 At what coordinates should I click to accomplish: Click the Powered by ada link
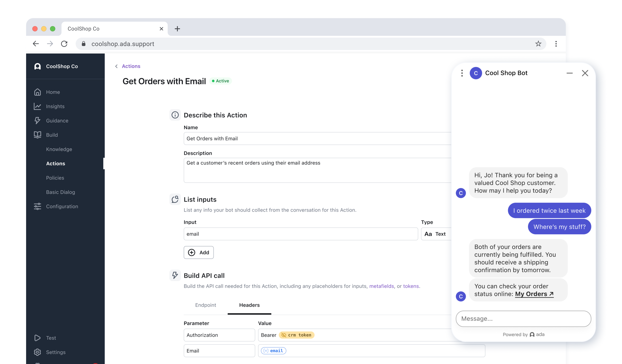524,334
